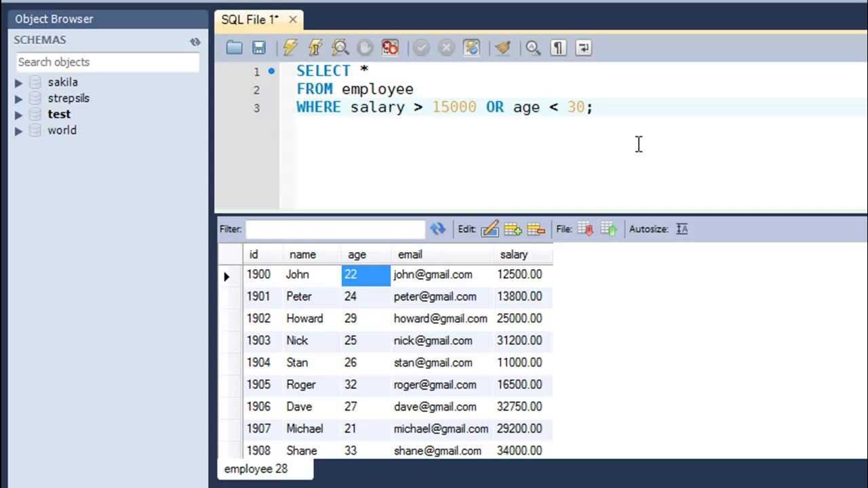Click the Object Browser panel title
The image size is (868, 488).
coord(54,19)
